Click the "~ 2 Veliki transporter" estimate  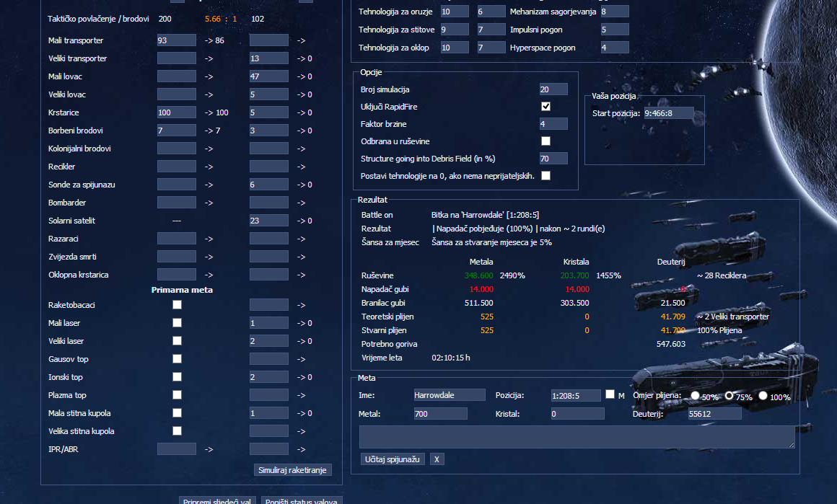point(733,317)
